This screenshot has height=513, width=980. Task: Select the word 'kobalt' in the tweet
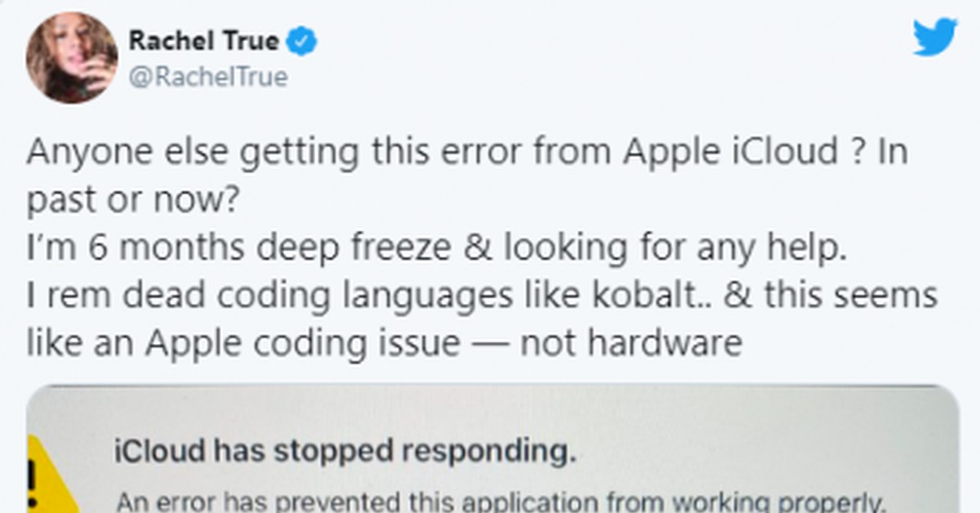618,296
